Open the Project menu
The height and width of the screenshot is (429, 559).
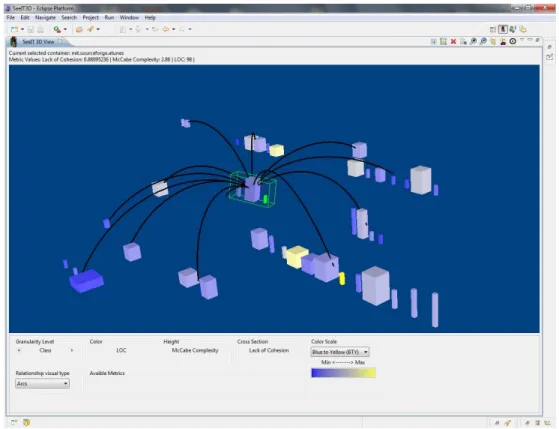click(x=91, y=17)
